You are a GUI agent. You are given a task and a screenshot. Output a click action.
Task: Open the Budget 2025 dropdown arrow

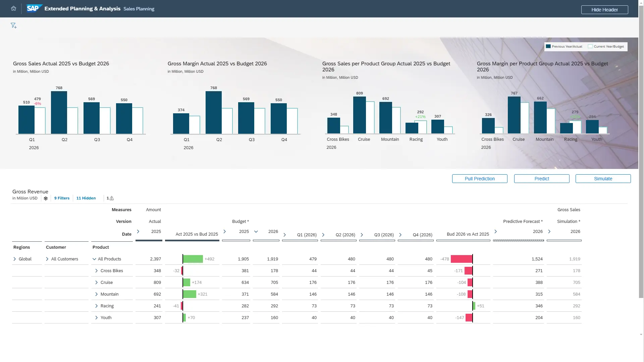256,232
